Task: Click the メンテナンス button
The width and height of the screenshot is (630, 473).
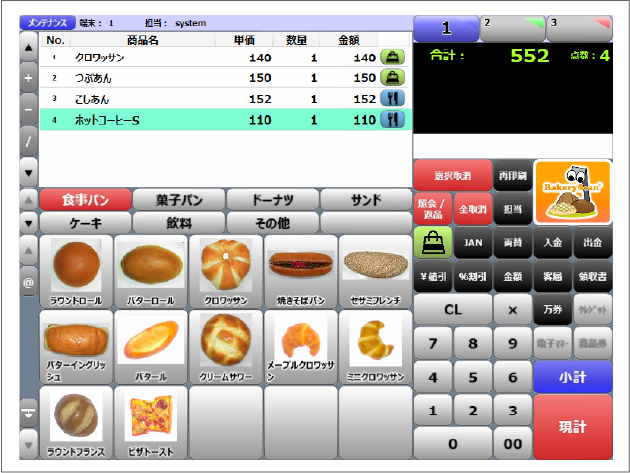Action: pos(47,23)
